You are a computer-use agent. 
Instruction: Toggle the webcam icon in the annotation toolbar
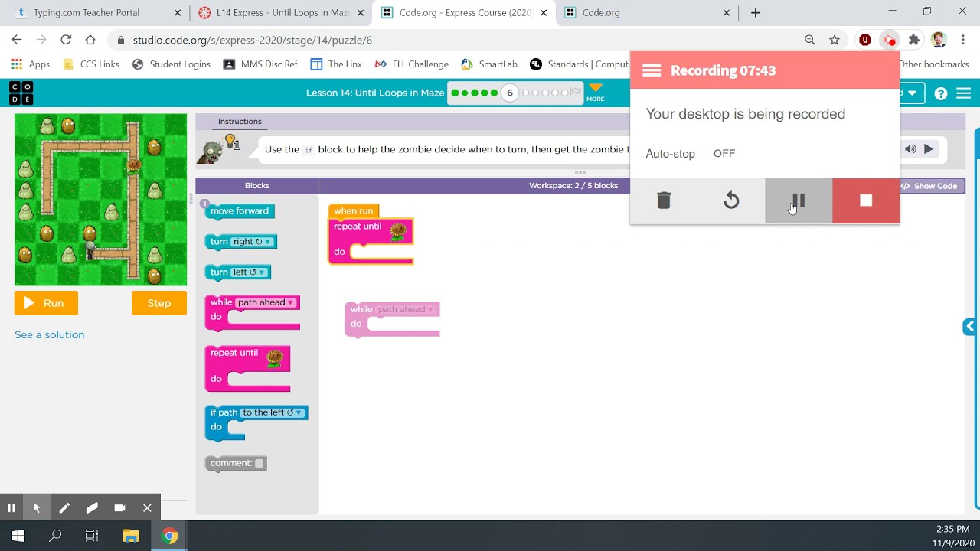119,507
